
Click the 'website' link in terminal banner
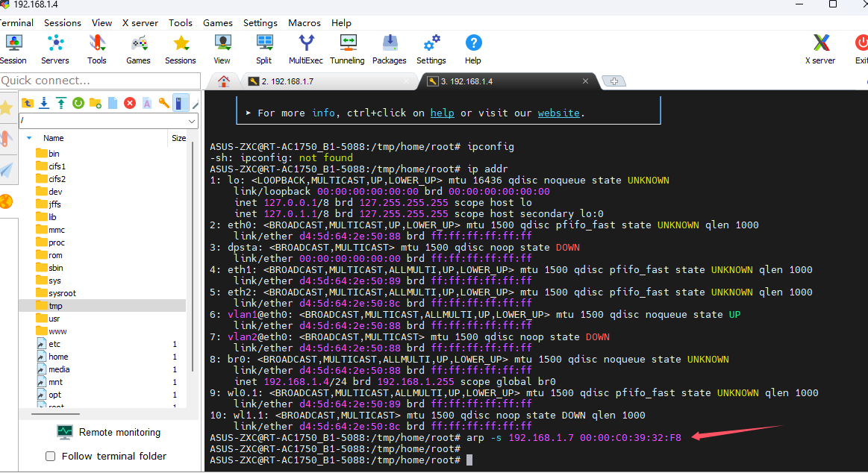click(x=558, y=113)
